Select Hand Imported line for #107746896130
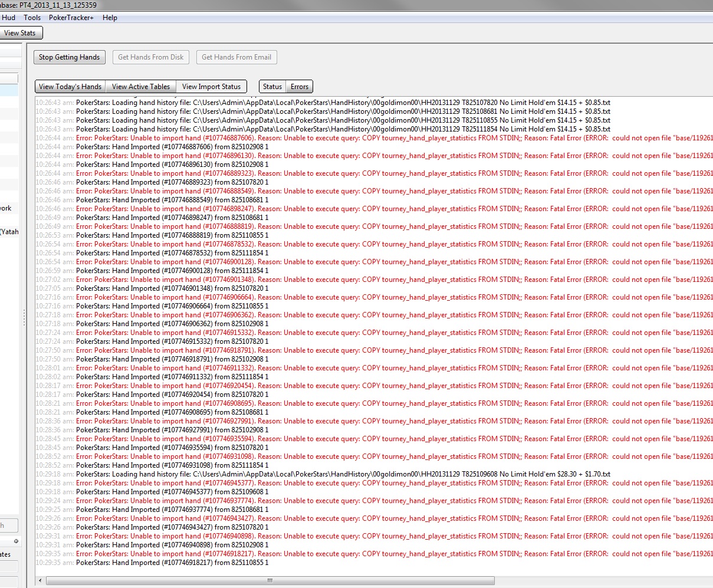This screenshot has height=588, width=713. (152, 165)
